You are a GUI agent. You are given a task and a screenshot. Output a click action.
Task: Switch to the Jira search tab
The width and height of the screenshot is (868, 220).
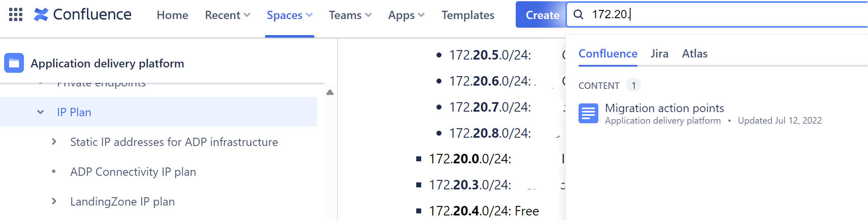tap(659, 54)
